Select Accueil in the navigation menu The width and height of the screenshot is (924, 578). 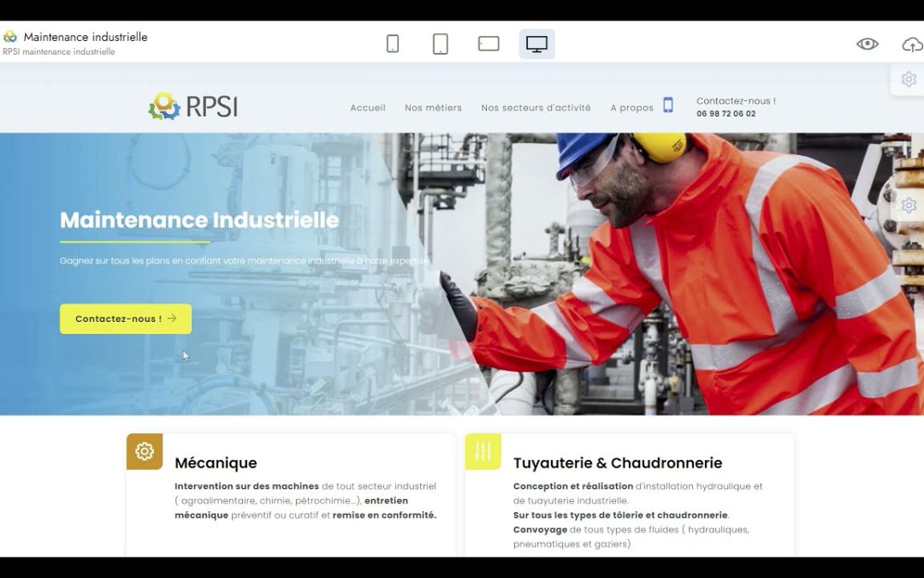pos(367,107)
